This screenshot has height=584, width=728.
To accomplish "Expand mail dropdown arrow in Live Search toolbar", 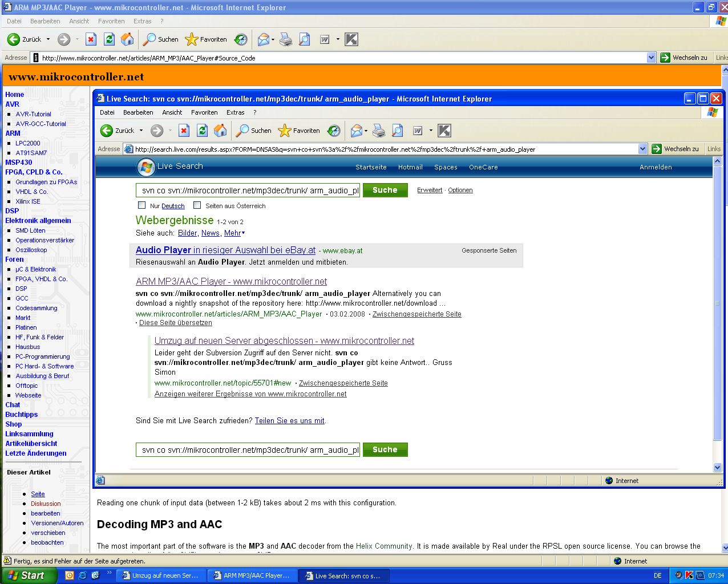I will (366, 131).
